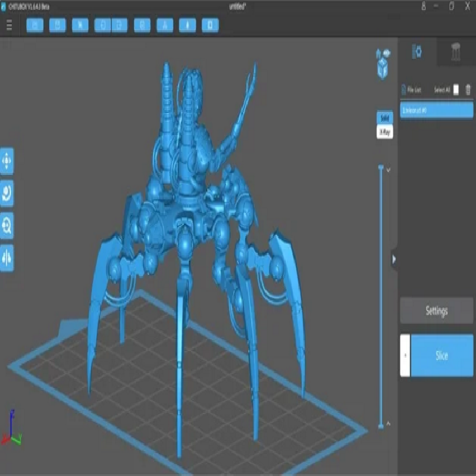Screen dimensions: 476x476
Task: Switch to the supports tab
Action: click(456, 52)
